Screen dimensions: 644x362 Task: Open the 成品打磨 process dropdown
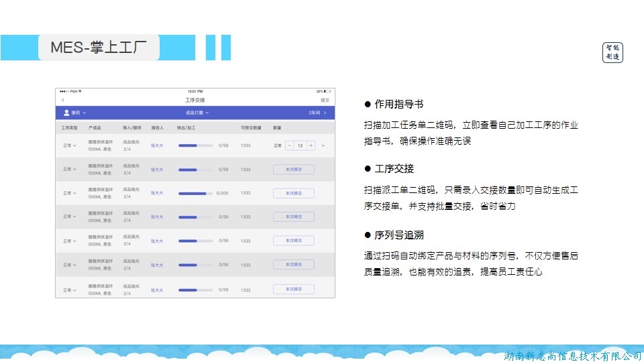tap(197, 113)
